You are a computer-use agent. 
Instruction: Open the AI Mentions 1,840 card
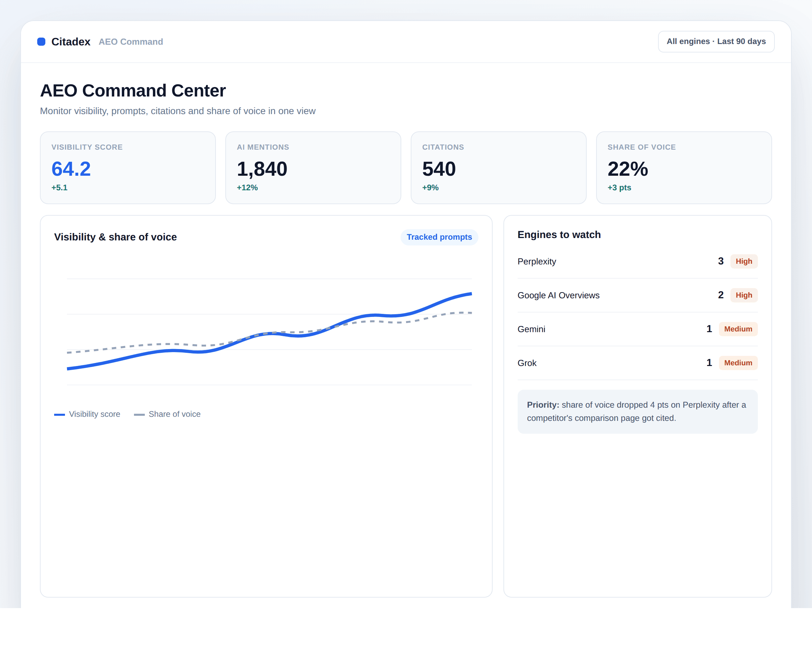(x=313, y=168)
